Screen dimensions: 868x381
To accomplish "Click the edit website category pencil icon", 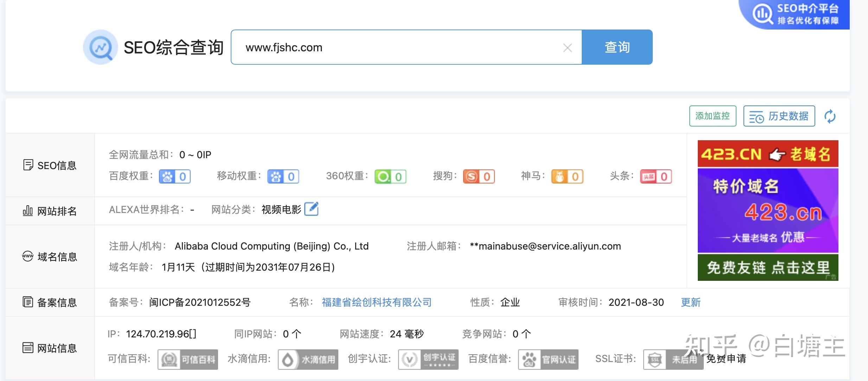I will pos(311,209).
